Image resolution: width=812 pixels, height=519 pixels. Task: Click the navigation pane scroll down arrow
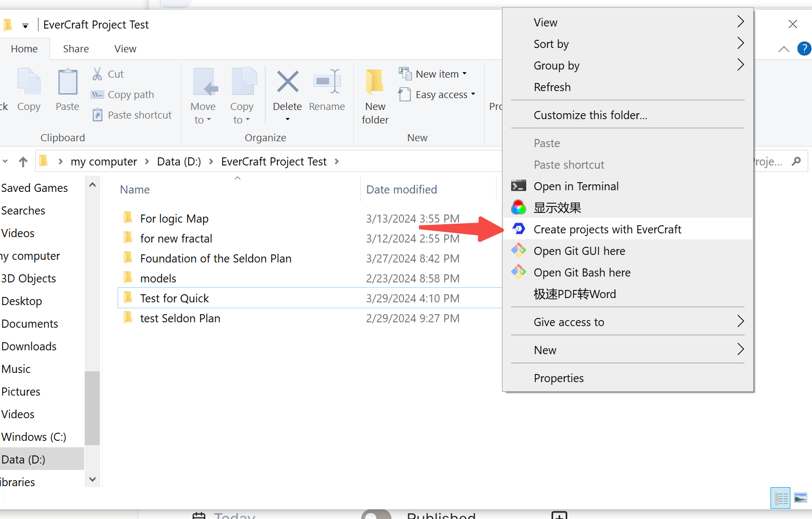92,479
